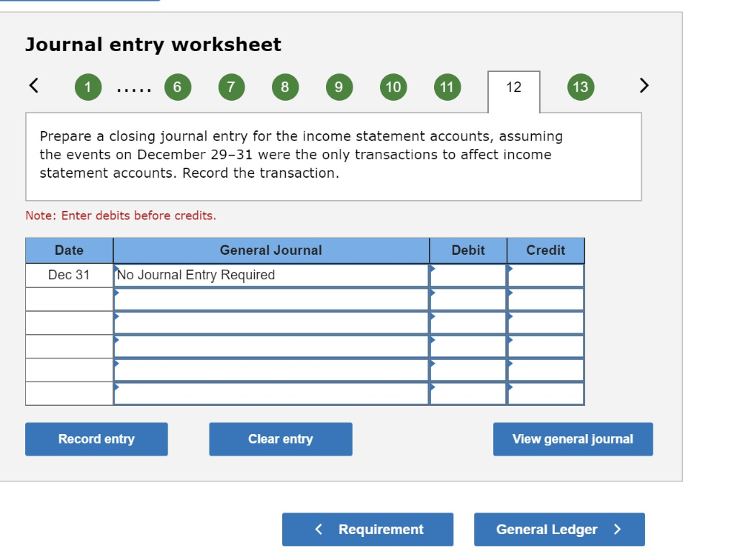Click Debit field in last row
The width and height of the screenshot is (737, 560).
pyautogui.click(x=468, y=393)
